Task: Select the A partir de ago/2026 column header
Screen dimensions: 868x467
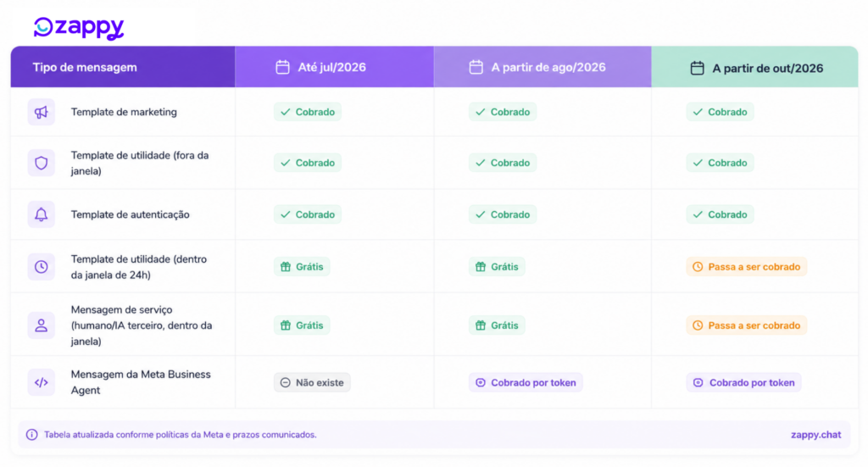Action: [542, 67]
